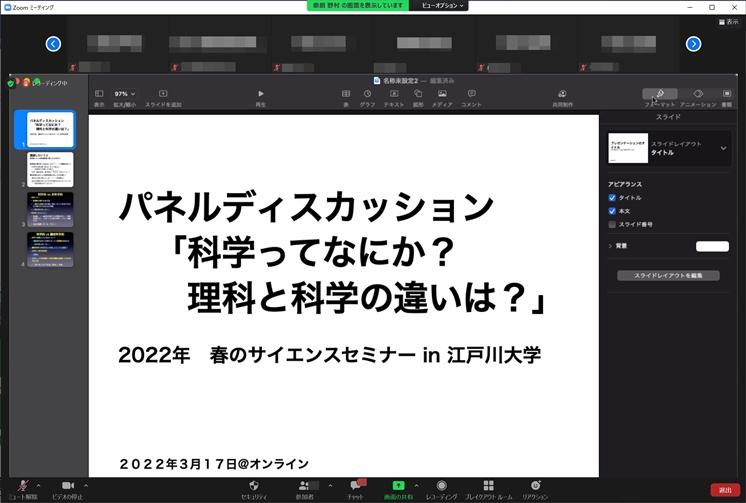Click the スライドレイアウトを編集 button
The image size is (746, 503).
668,275
